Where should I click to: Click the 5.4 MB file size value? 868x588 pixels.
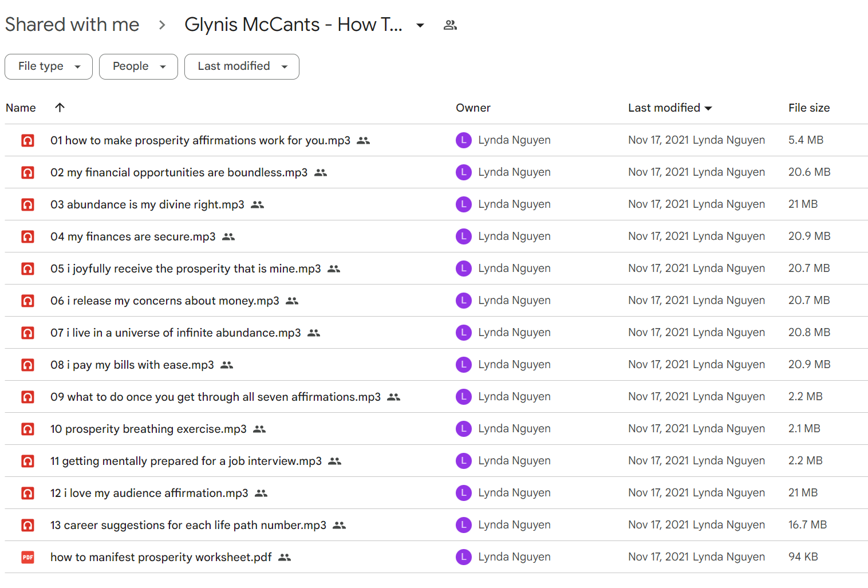click(x=806, y=140)
